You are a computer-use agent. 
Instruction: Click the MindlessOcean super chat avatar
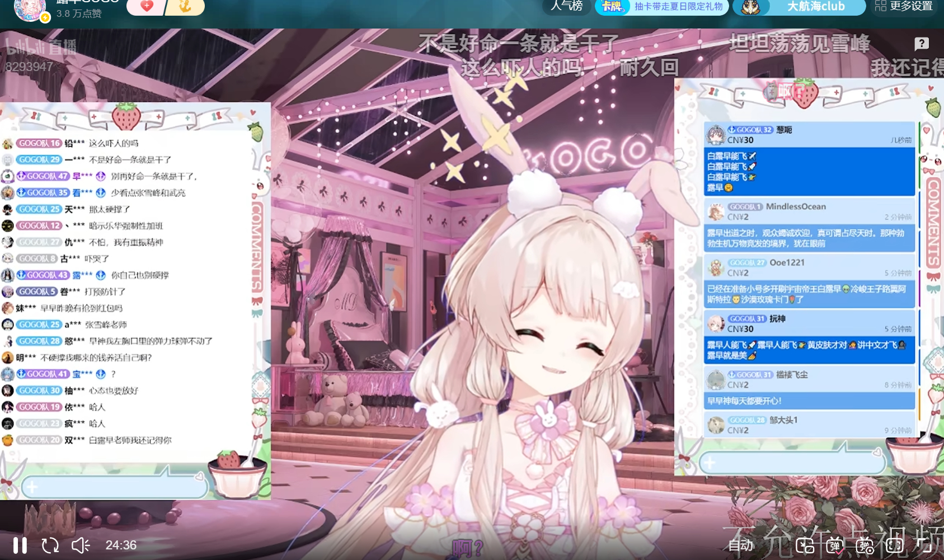[x=716, y=212]
